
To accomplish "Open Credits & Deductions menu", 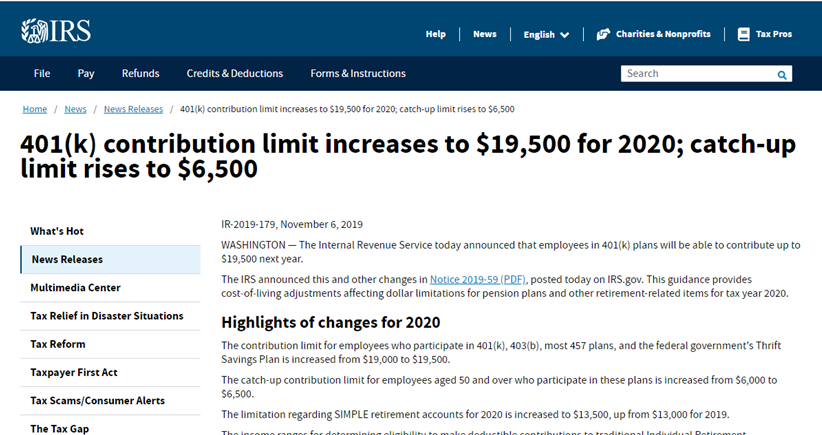I will (x=235, y=73).
